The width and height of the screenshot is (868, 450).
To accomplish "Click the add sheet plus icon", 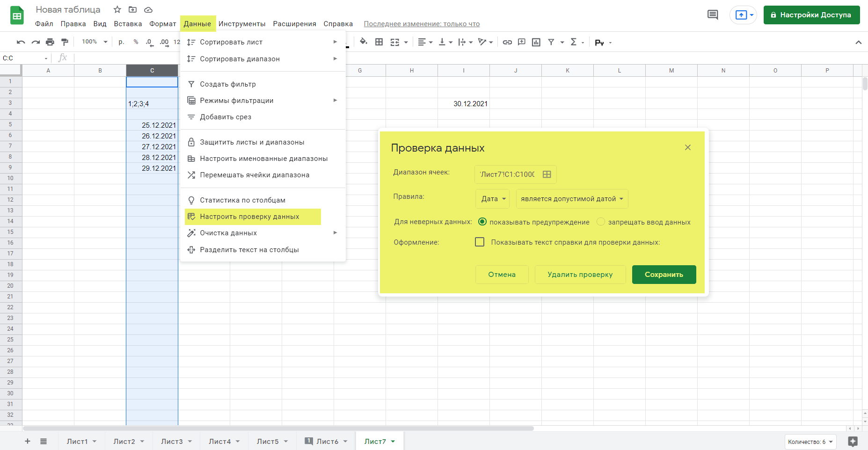I will pos(28,441).
